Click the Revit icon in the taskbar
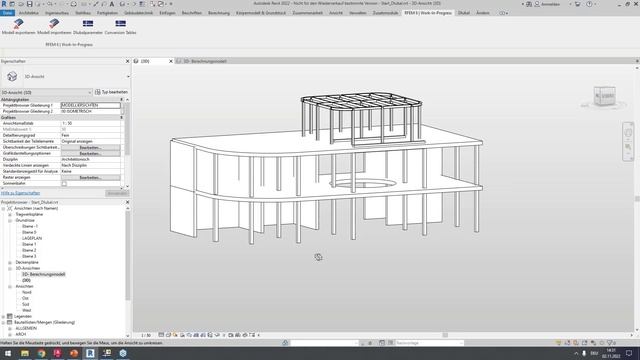Image resolution: width=640 pixels, height=360 pixels. pos(90,353)
